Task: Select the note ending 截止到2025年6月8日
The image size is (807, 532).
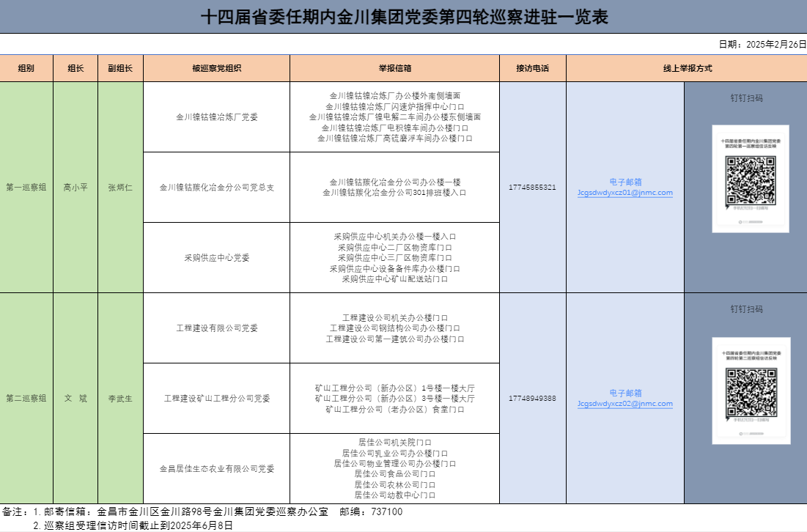Action: tap(133, 526)
